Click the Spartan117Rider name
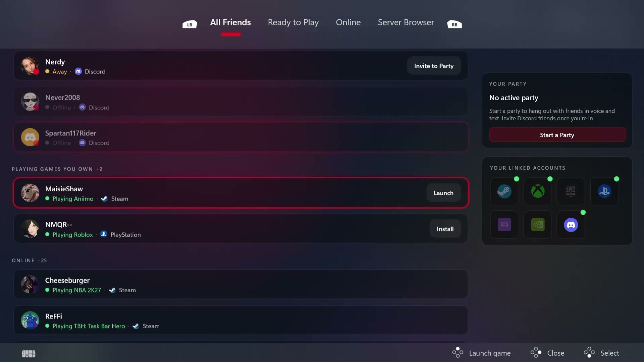644x362 pixels. 71,133
